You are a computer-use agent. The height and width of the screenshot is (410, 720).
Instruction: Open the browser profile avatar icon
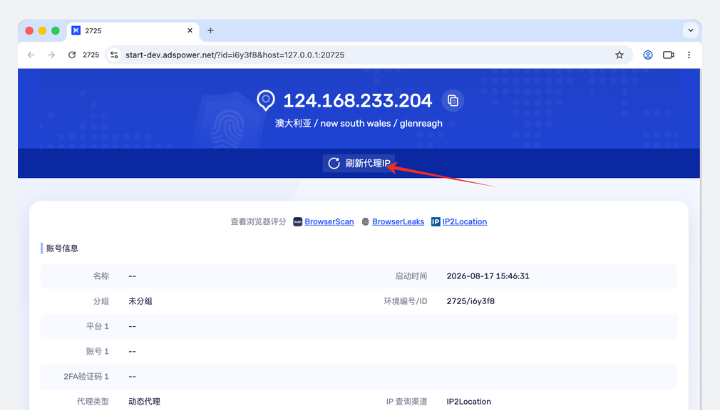(x=647, y=55)
